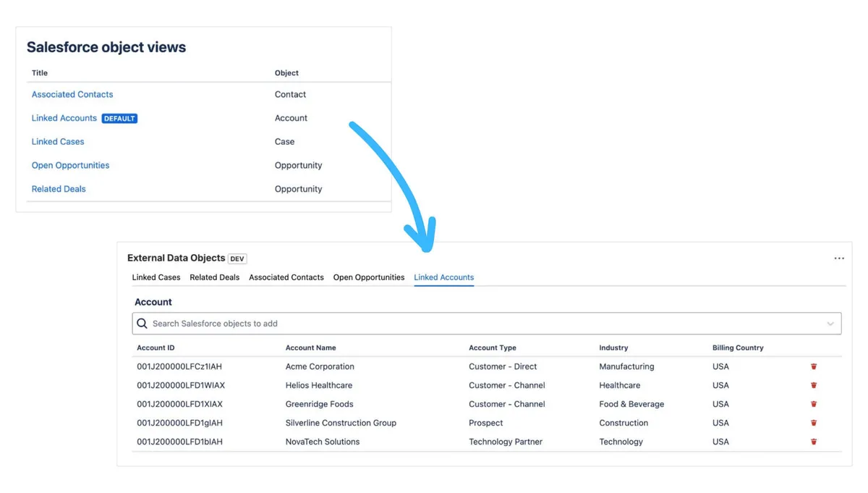
Task: Click the Helios Healthcare account name
Action: (x=319, y=385)
